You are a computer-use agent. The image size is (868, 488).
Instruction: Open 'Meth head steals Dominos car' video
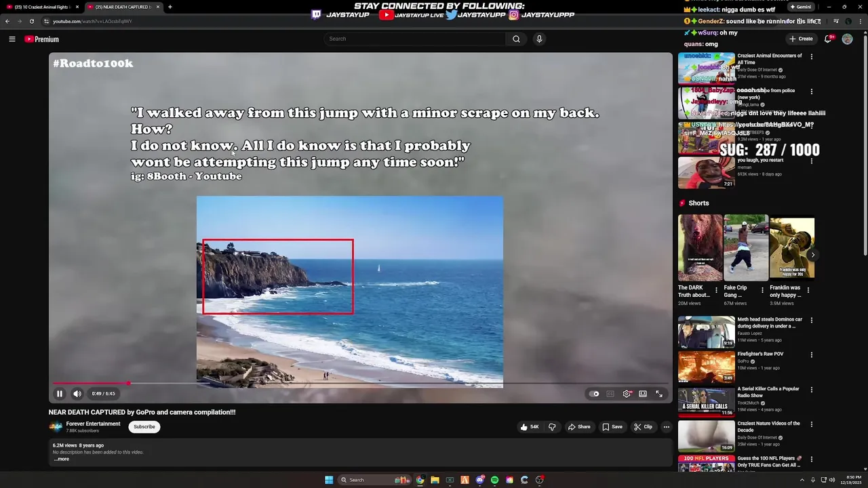[707, 332]
